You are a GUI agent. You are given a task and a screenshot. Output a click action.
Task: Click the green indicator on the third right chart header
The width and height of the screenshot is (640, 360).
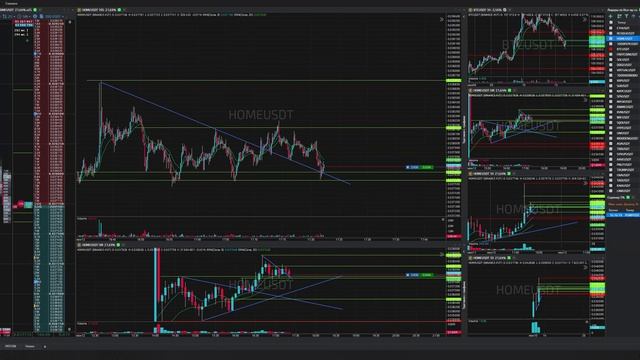click(x=509, y=173)
